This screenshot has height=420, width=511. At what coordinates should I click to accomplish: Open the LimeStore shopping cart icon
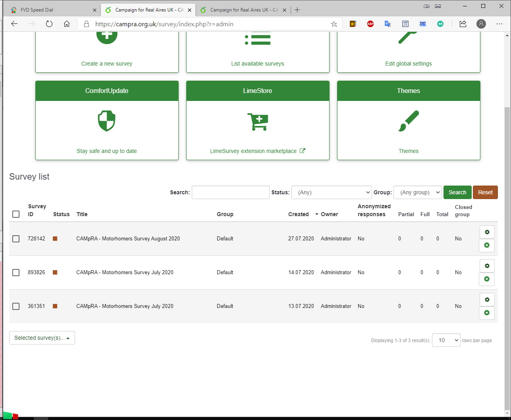click(258, 121)
